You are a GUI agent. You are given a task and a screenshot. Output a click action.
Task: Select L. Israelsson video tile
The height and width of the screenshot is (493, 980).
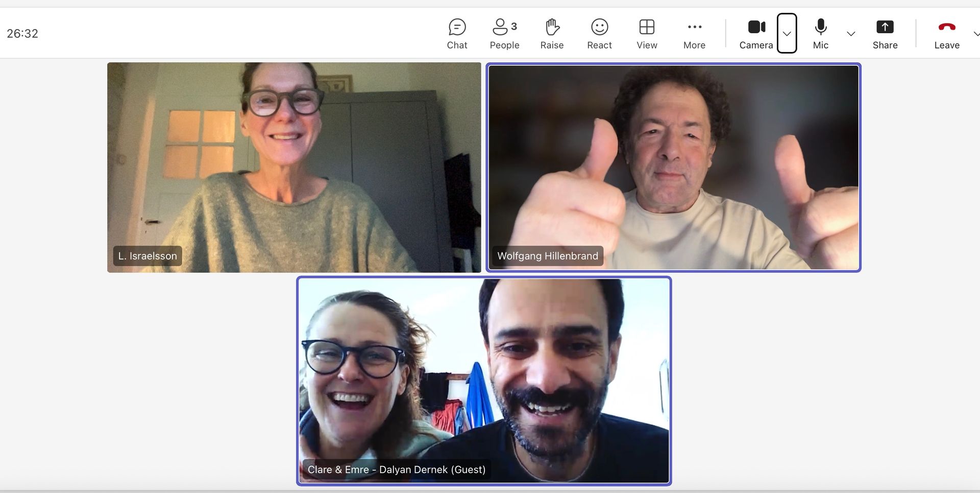point(294,167)
